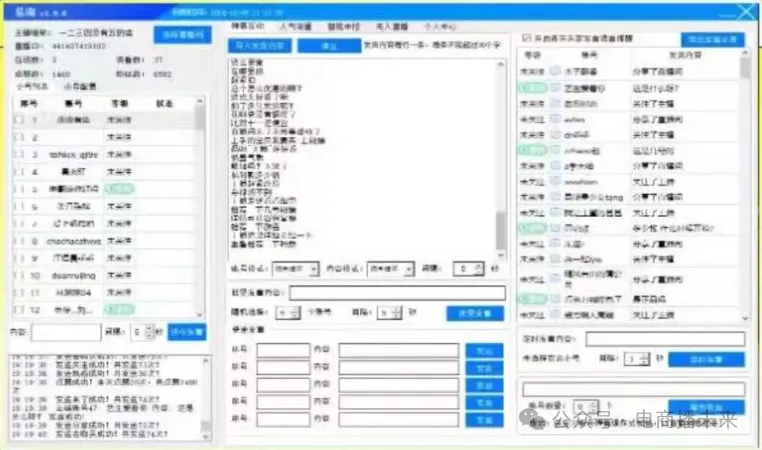762x450 pixels.
Task: Tick the checkbox for account row 1
Action: pyautogui.click(x=18, y=120)
